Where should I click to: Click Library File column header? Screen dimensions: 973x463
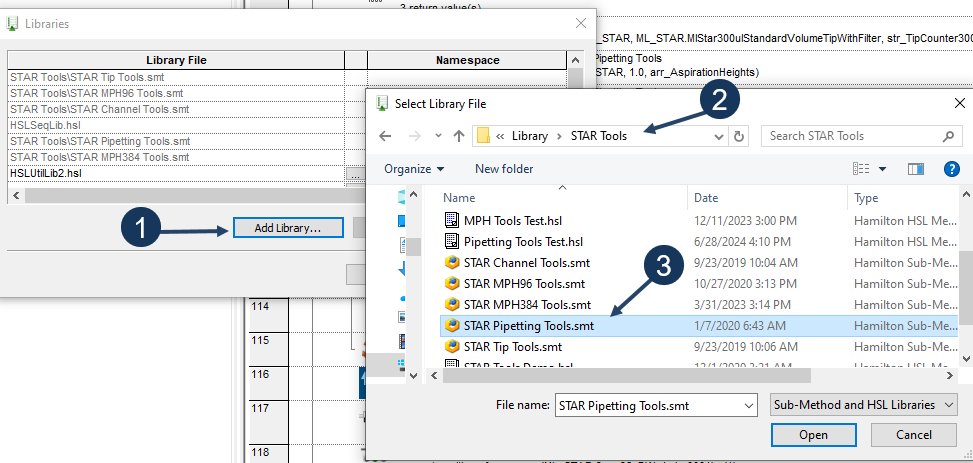point(176,60)
